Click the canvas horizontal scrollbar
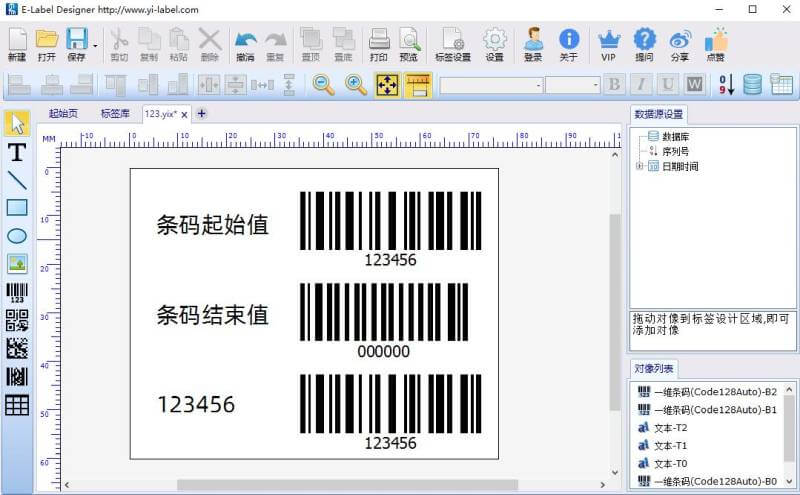This screenshot has width=800, height=495. (347, 485)
